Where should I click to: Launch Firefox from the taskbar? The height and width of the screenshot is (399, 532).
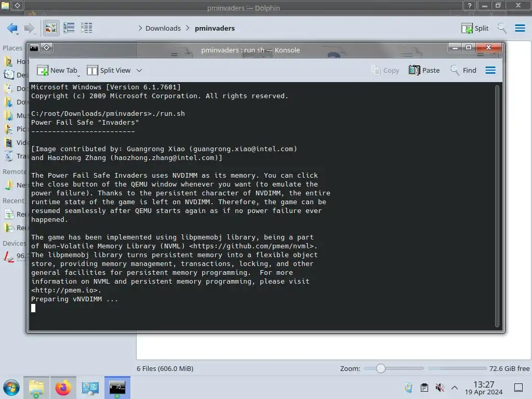(x=63, y=388)
